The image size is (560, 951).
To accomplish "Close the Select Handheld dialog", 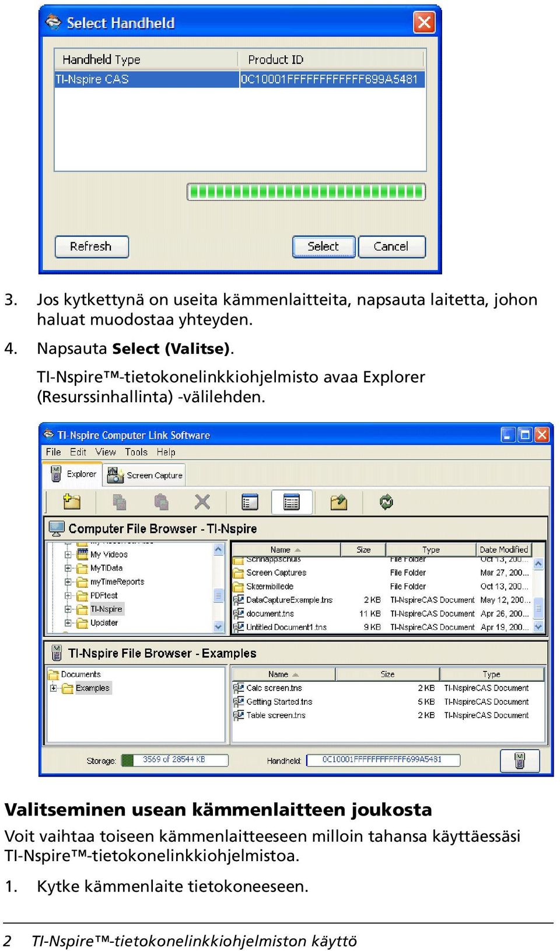I will point(424,23).
